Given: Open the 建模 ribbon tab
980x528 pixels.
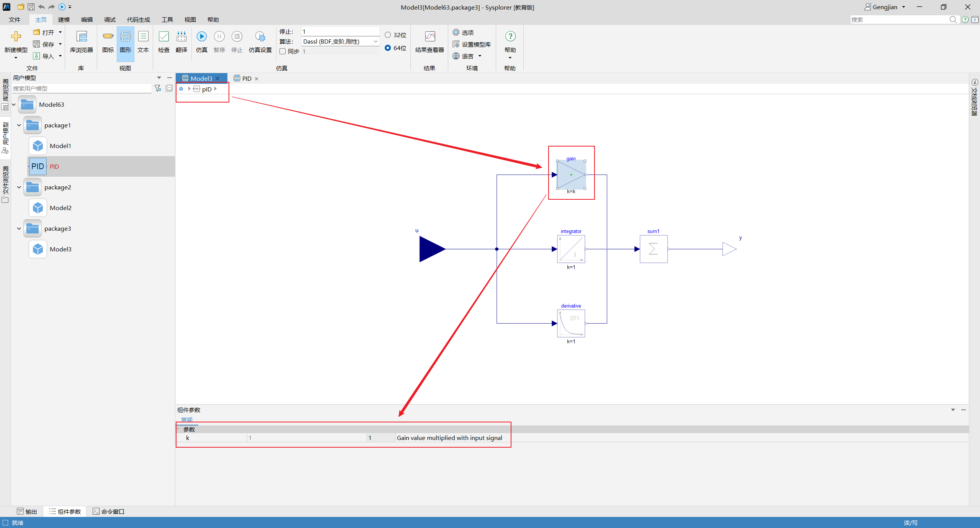Looking at the screenshot, I should coord(64,20).
